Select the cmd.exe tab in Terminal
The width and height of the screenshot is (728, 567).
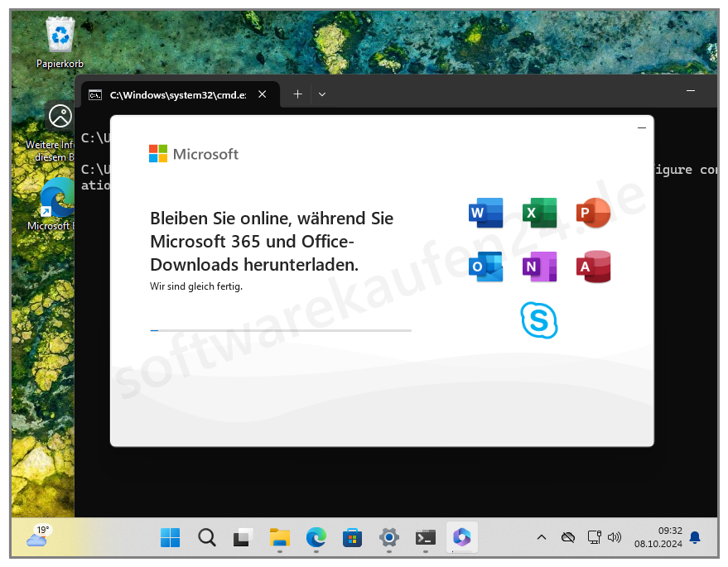pos(174,94)
